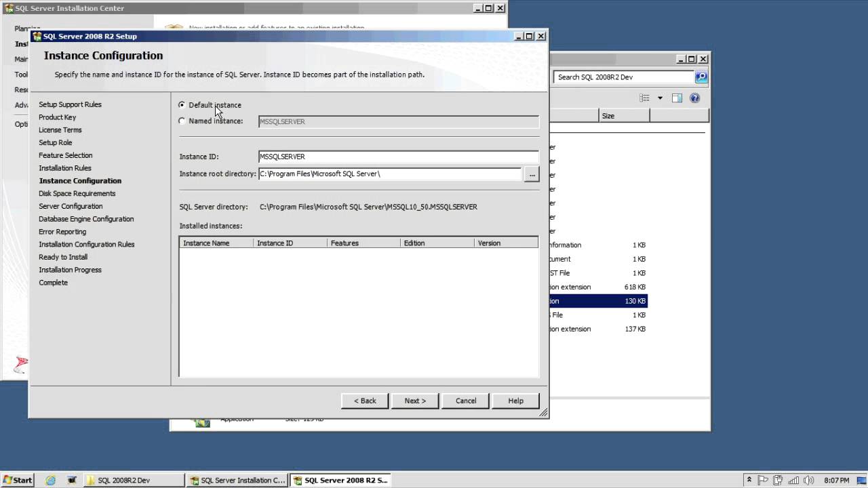
Task: Click the search magnifier icon in the Explorer search box
Action: tap(701, 77)
